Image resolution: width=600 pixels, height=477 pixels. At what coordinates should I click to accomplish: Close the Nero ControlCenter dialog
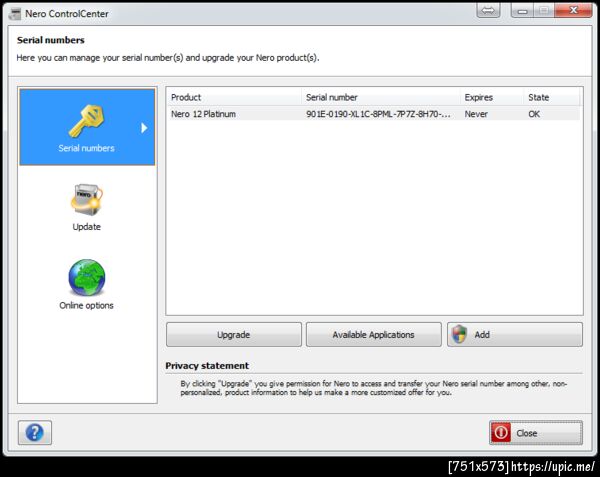pyautogui.click(x=536, y=433)
